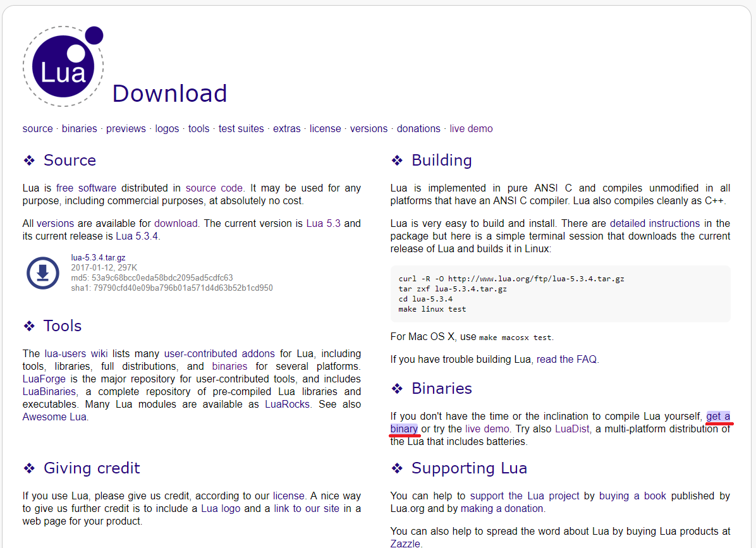The height and width of the screenshot is (548, 756).
Task: Open the test suites nav link
Action: pos(241,129)
